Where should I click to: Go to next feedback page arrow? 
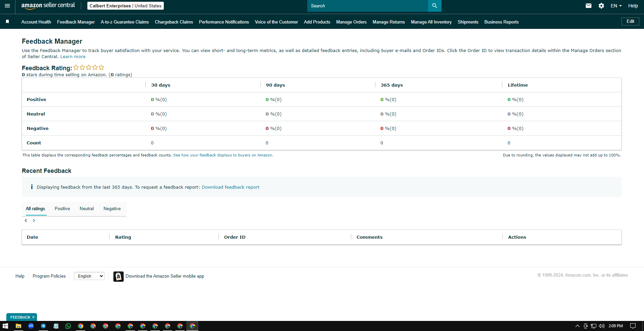click(x=34, y=221)
